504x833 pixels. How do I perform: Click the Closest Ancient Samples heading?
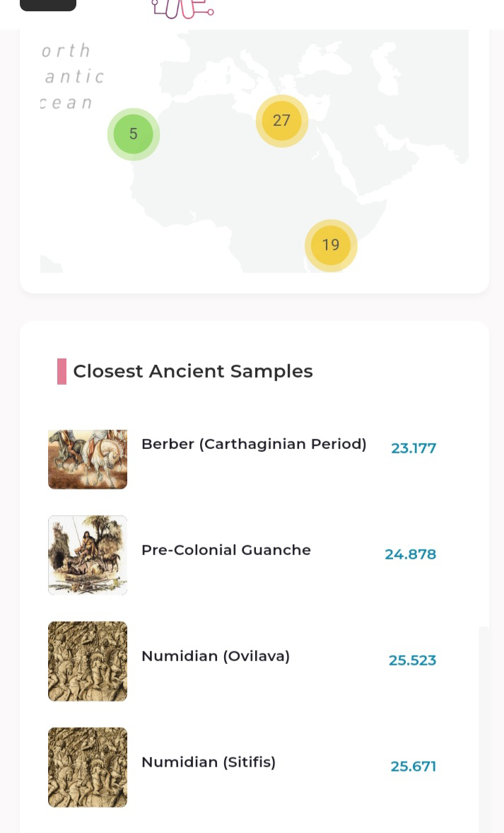(193, 371)
